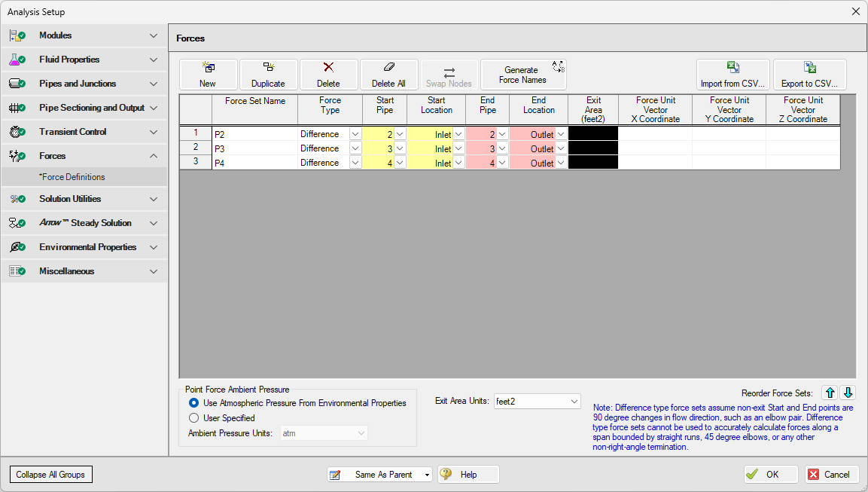Move force set down with arrow
The height and width of the screenshot is (492, 868).
[x=848, y=393]
